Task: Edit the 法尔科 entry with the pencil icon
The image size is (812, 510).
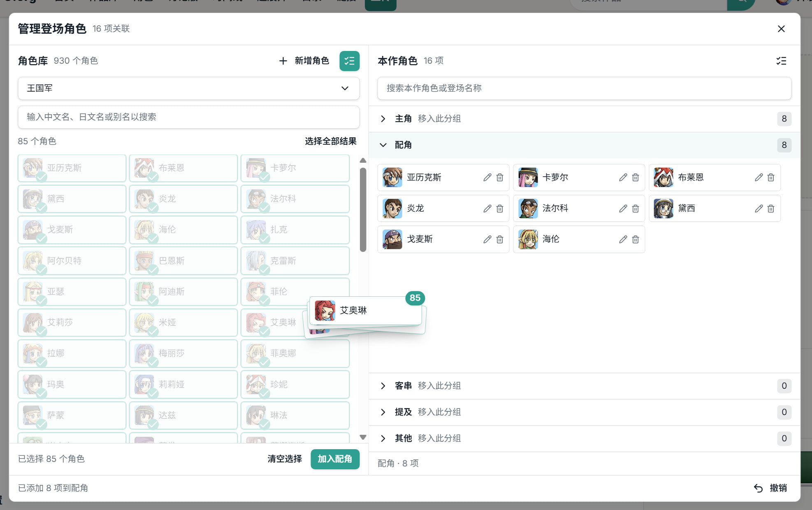Action: pos(623,208)
